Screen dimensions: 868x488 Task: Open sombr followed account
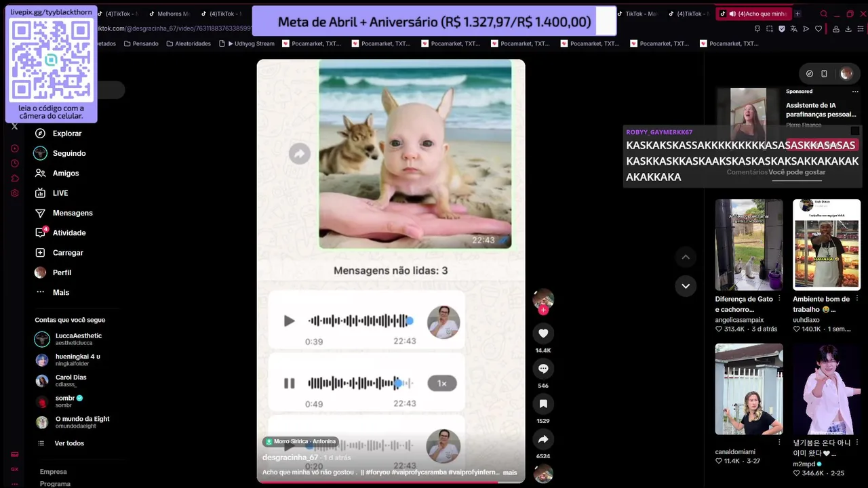59,401
